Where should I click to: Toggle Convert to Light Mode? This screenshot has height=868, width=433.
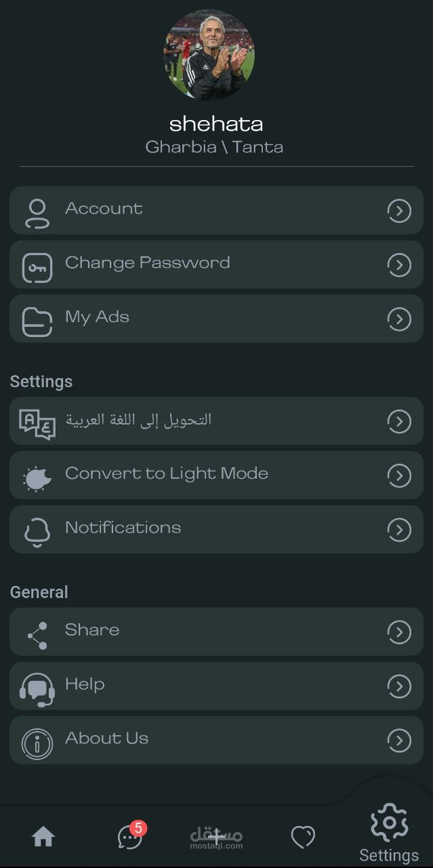tap(216, 475)
